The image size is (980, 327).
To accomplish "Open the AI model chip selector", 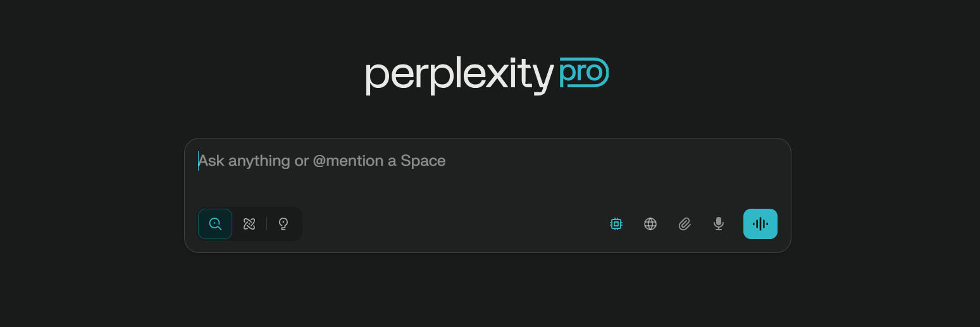I will pos(616,224).
